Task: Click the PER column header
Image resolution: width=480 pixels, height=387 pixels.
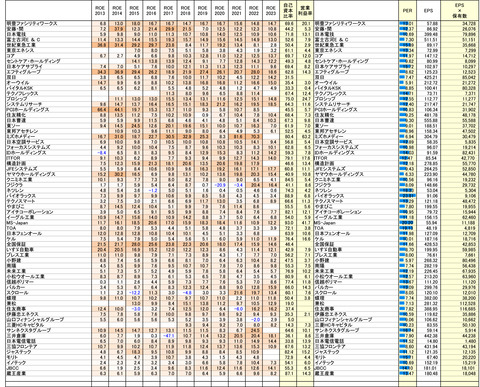Action: [x=407, y=10]
